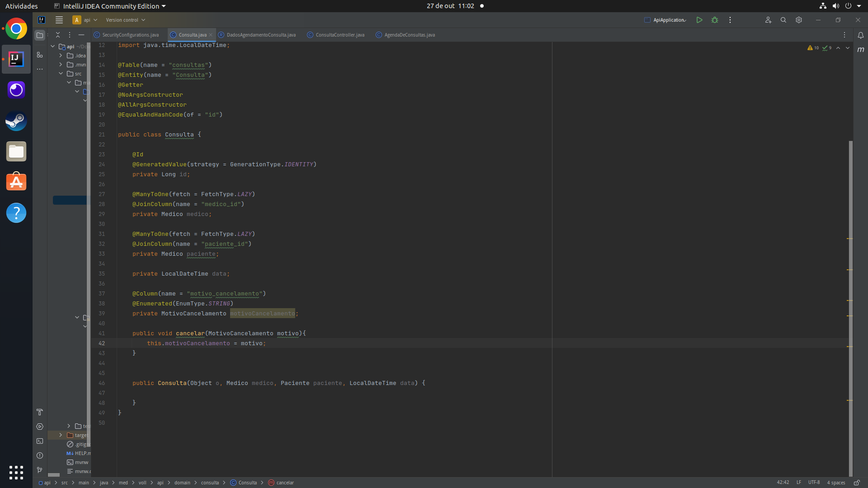Select HELP.md in project tree
This screenshot has height=488, width=868.
78,453
